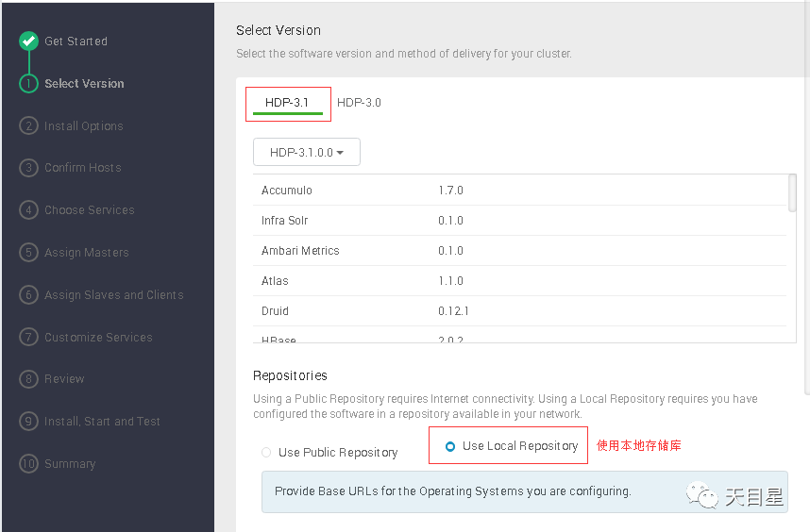Click the green checkmark icon for Get Started

28,41
